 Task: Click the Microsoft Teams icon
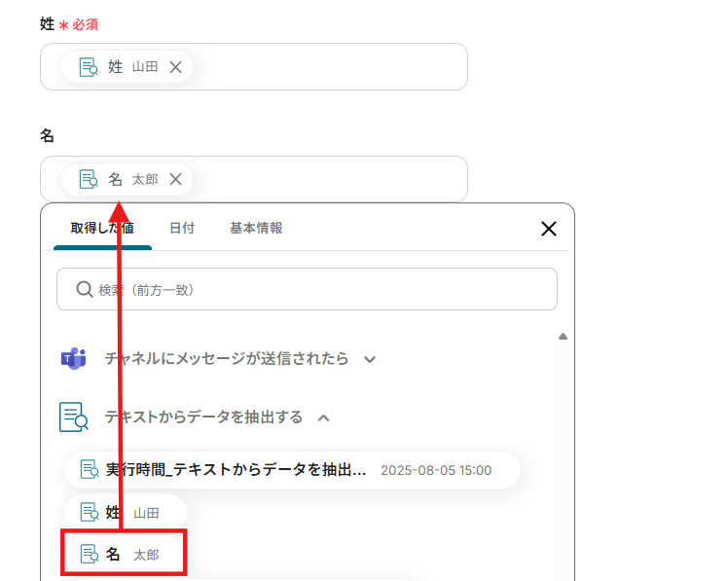click(x=73, y=358)
